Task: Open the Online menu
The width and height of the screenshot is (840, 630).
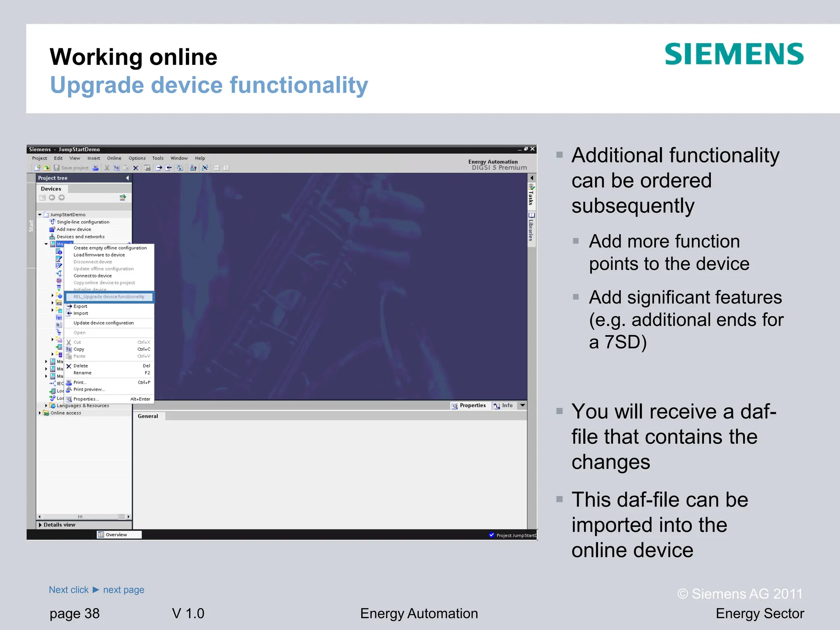Action: [x=114, y=158]
